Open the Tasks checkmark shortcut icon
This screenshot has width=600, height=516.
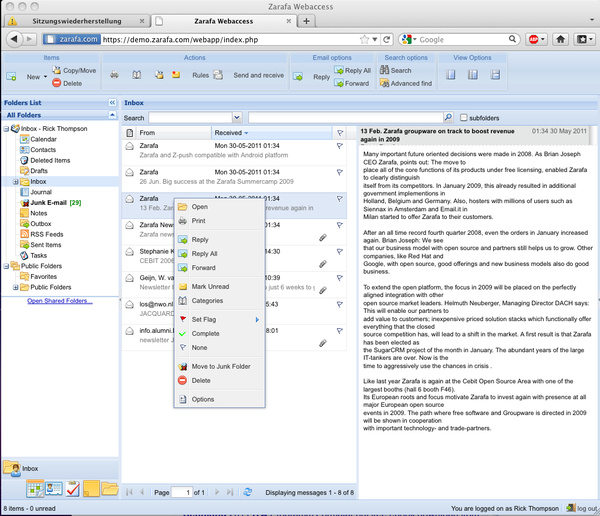point(73,489)
